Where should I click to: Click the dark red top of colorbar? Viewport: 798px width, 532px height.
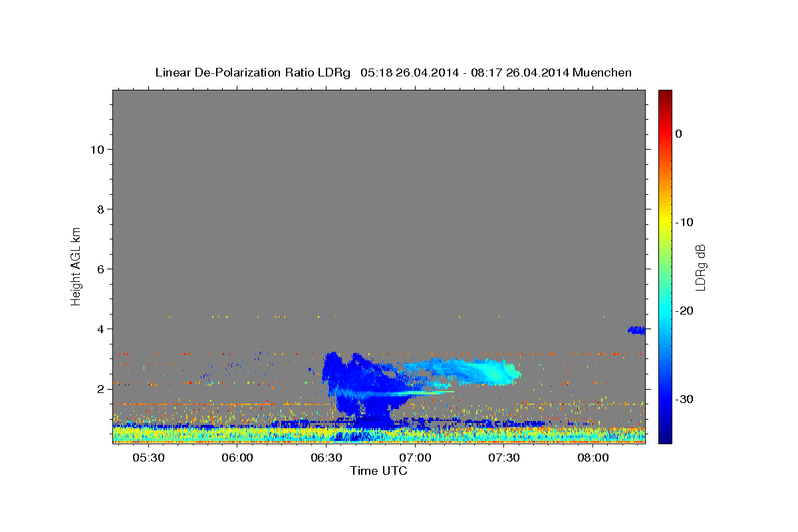tap(665, 96)
